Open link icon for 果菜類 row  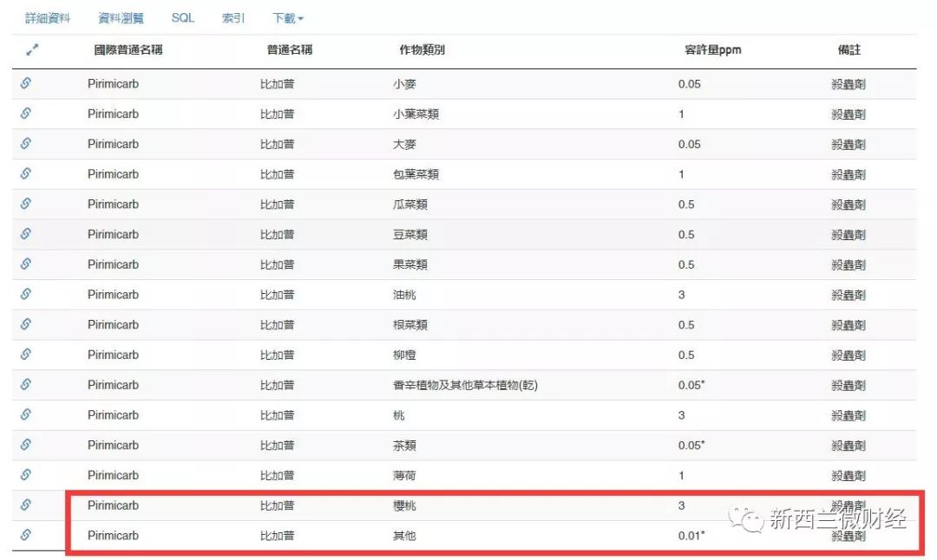click(x=26, y=264)
